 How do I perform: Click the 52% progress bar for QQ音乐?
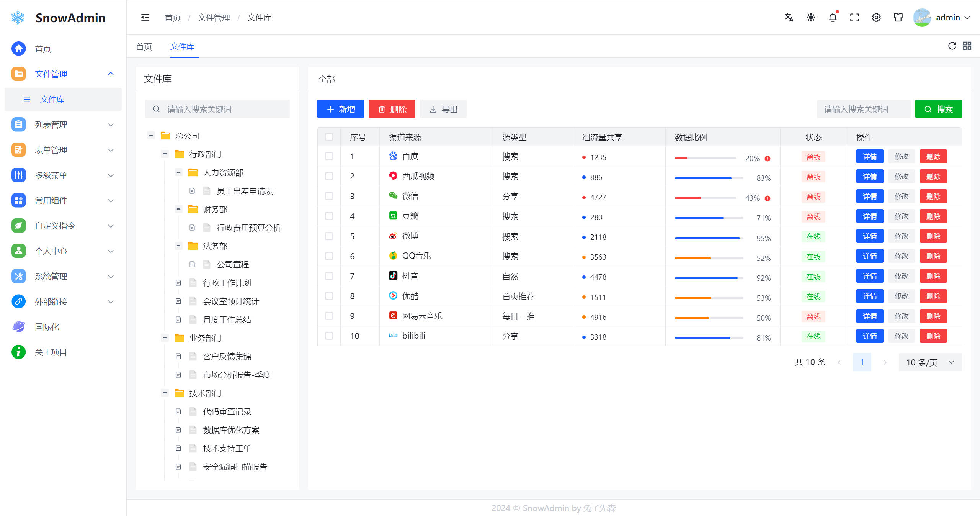pos(709,258)
